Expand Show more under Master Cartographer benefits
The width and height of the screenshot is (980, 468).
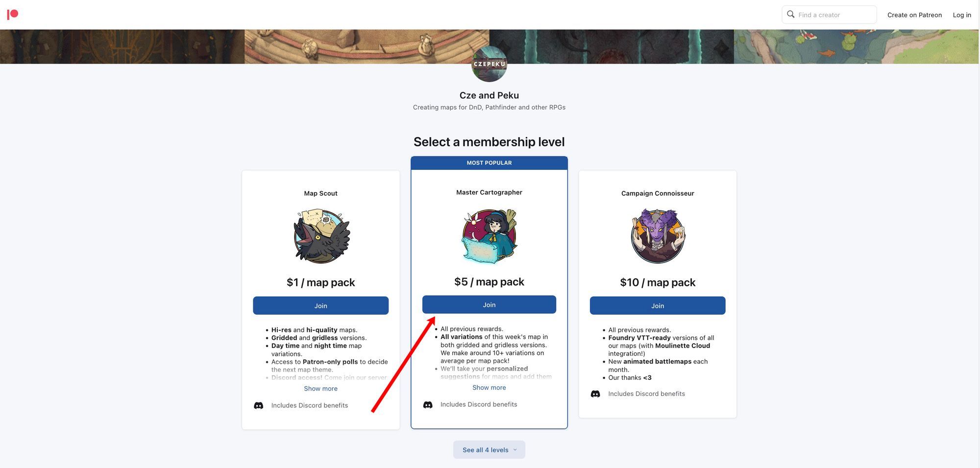(x=489, y=387)
